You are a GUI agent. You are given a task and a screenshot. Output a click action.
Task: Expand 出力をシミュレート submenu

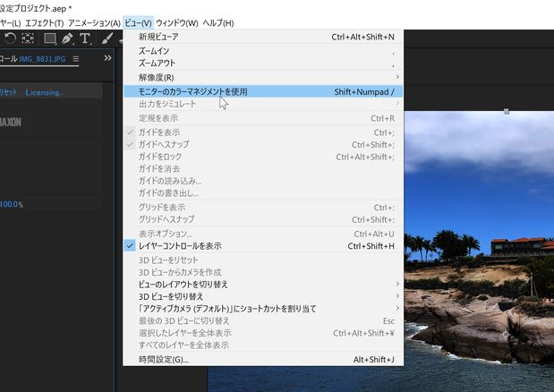[263, 104]
